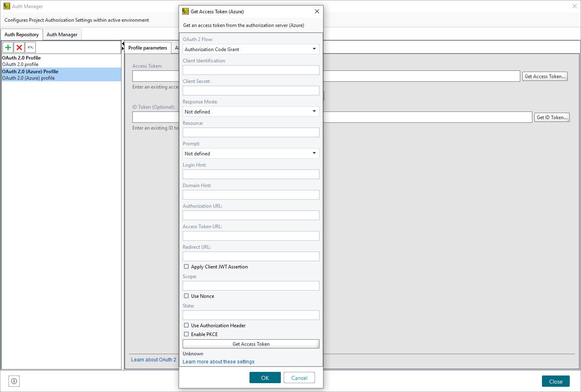Open the Prompt dropdown
Image resolution: width=581 pixels, height=392 pixels.
click(x=314, y=153)
